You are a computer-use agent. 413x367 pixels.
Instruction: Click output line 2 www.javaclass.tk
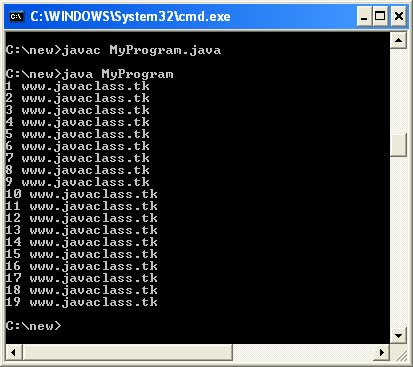78,98
